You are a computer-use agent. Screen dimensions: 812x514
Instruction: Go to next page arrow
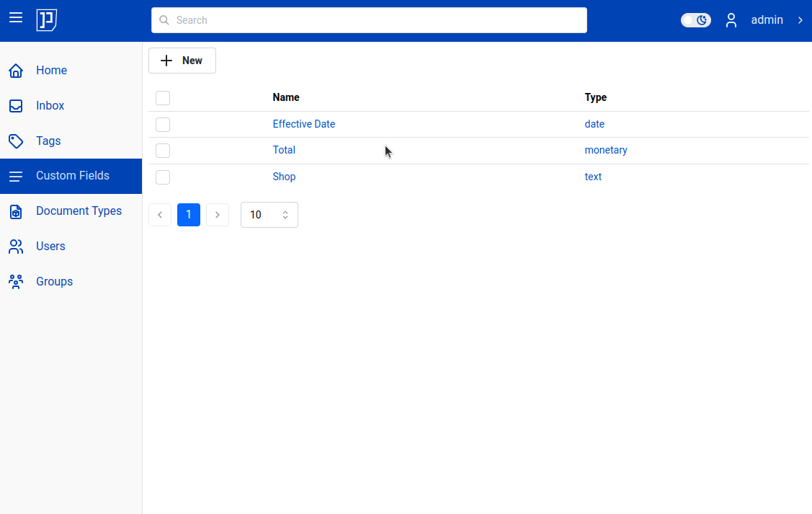coord(218,215)
